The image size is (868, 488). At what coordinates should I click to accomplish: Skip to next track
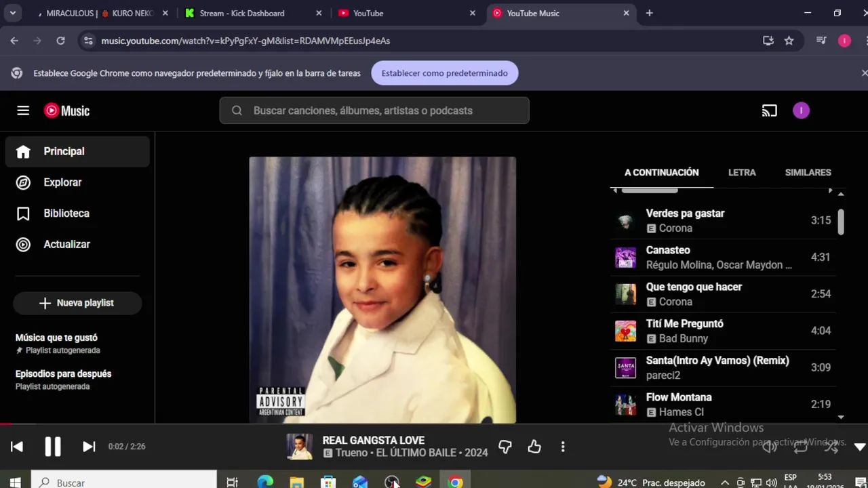89,446
